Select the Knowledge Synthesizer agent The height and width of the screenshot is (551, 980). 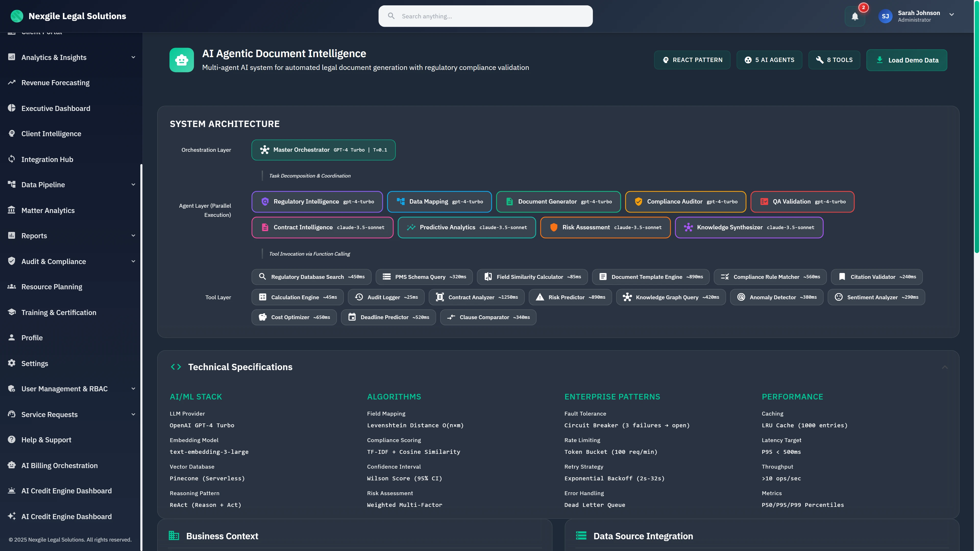pyautogui.click(x=749, y=227)
